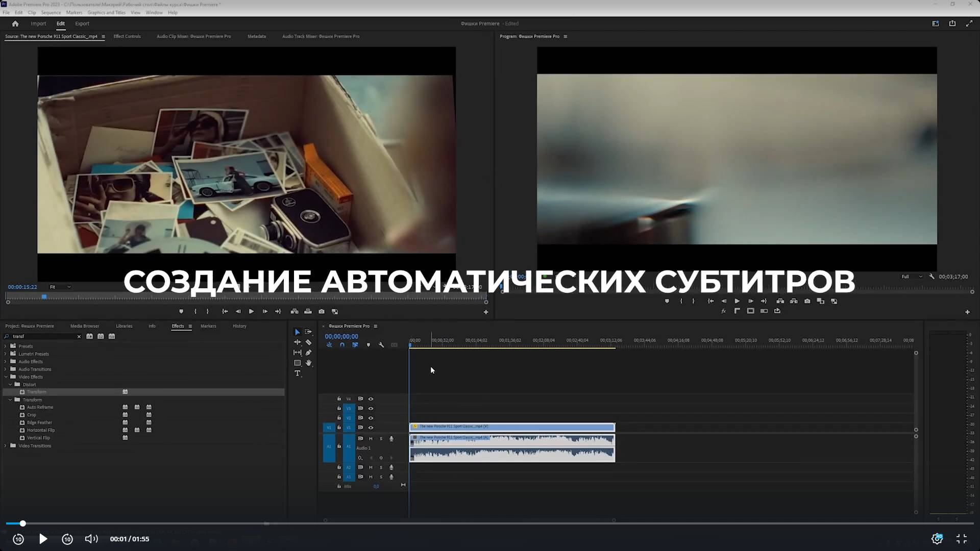
Task: Toggle lock on V4 track
Action: [x=339, y=399]
